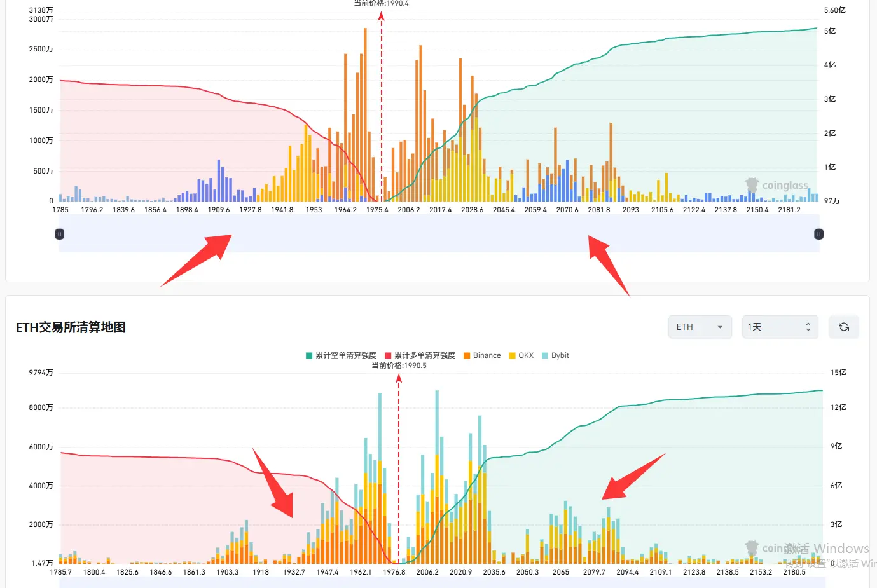Click the 1927.8 price axis label
Screen dimensions: 877x588
tap(251, 210)
